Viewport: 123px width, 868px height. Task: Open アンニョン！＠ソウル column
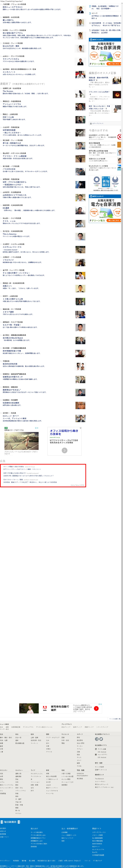pos(12,104)
